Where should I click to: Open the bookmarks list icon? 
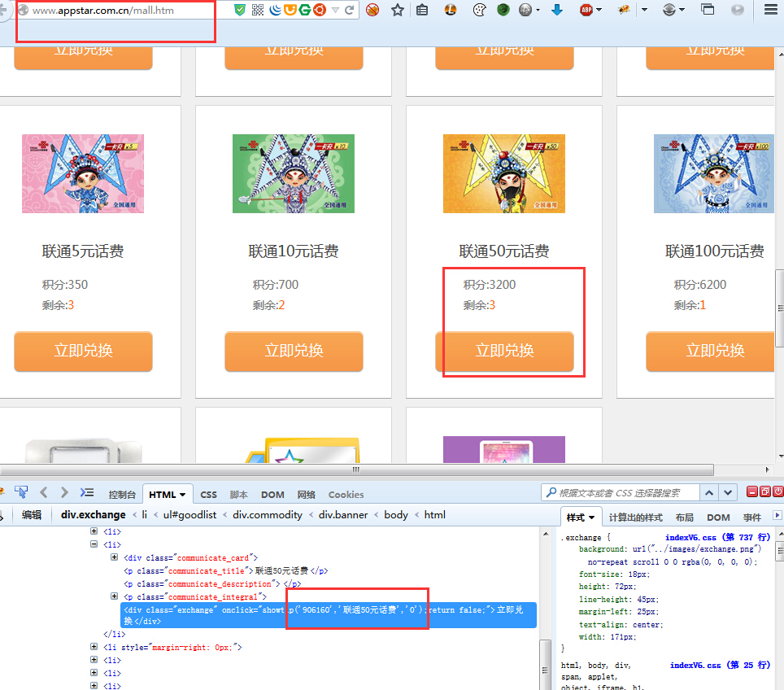[x=422, y=10]
